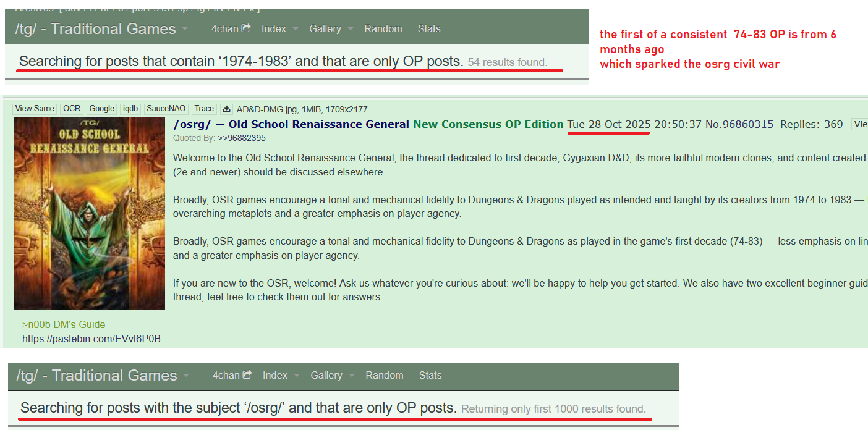Click the '/tg/ - Traditional Games' title above '/osrg/' search

click(96, 376)
